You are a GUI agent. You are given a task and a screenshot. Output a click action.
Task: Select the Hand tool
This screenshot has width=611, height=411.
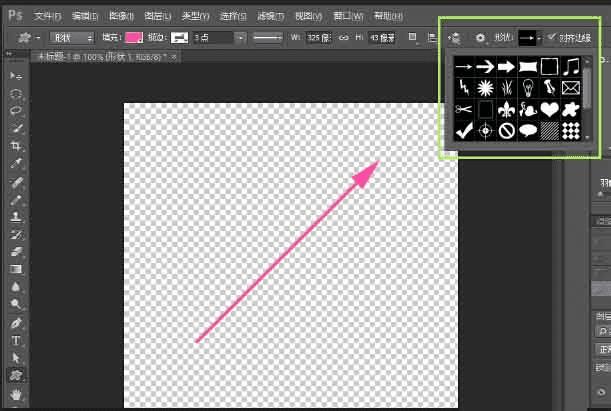tap(16, 395)
